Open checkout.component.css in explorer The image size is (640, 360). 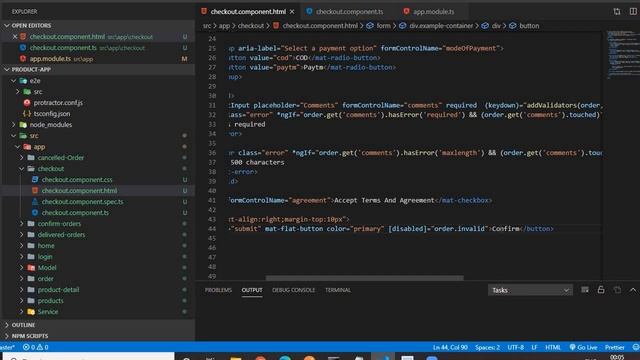tap(77, 180)
